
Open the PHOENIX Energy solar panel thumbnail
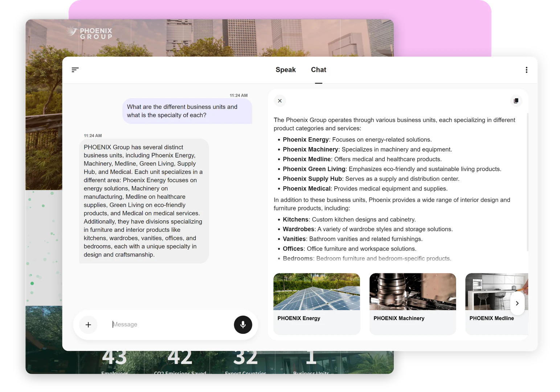point(316,291)
